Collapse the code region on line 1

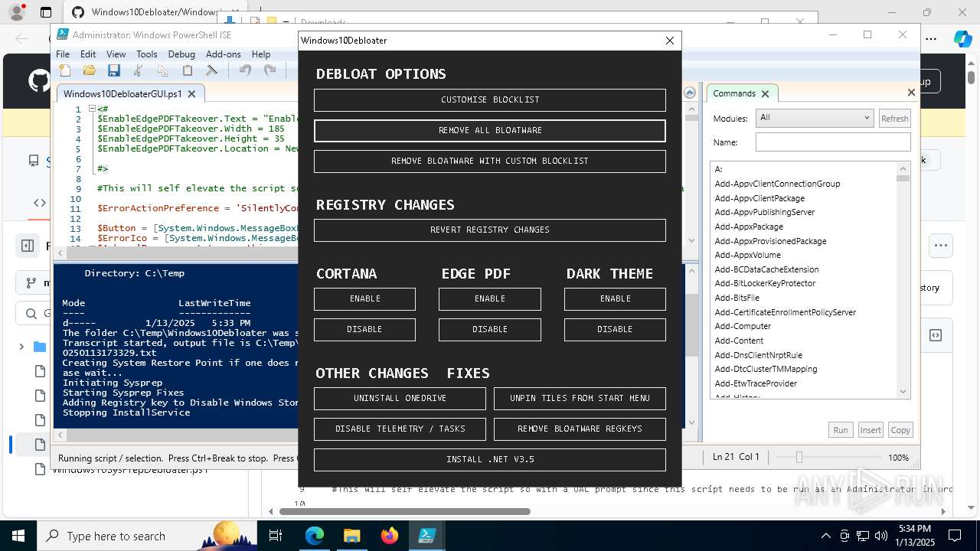(92, 109)
